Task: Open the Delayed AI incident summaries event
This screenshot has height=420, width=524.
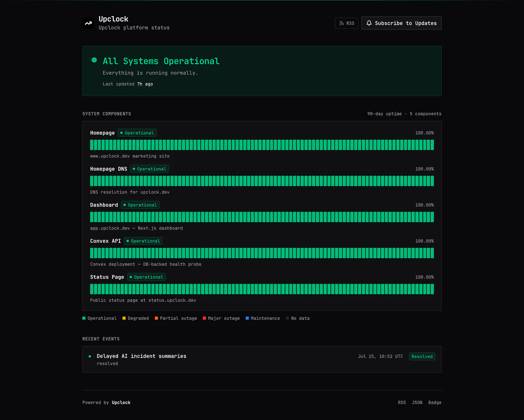Action: (262, 359)
